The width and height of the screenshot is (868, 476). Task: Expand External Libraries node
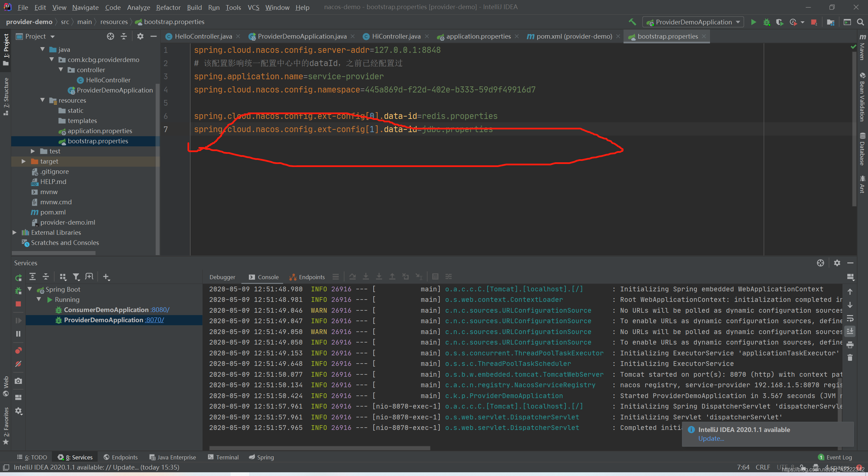14,232
